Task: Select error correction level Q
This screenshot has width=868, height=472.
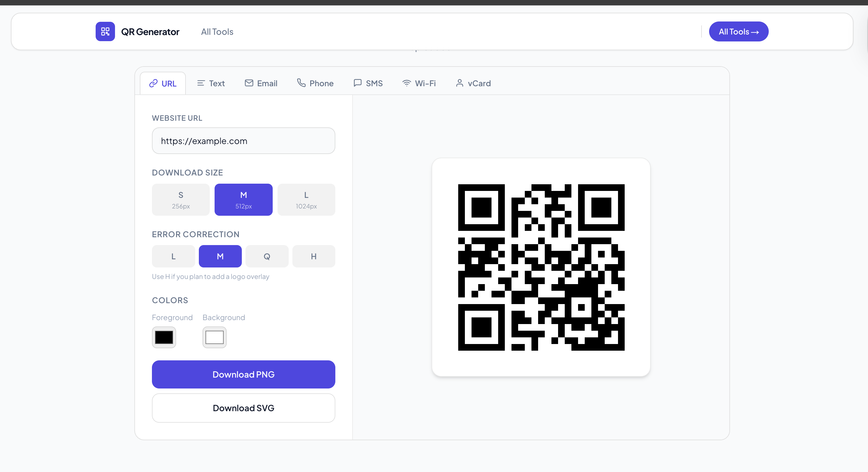Action: click(267, 256)
